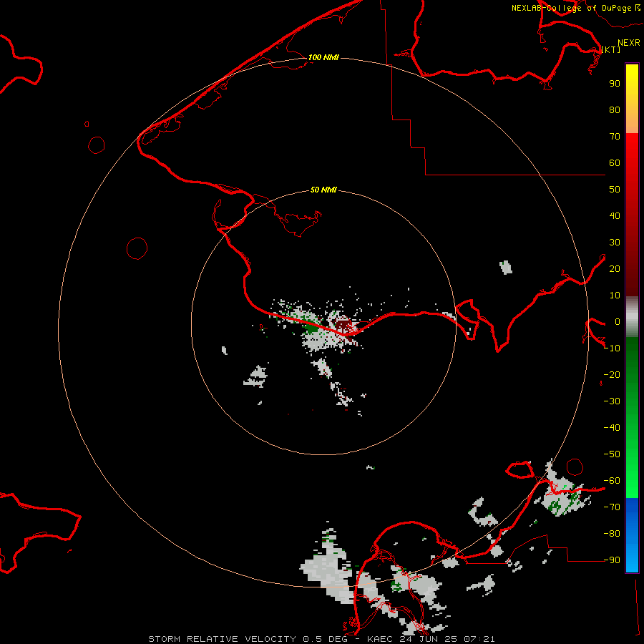Click the gray zero segment of color bar

[632, 317]
